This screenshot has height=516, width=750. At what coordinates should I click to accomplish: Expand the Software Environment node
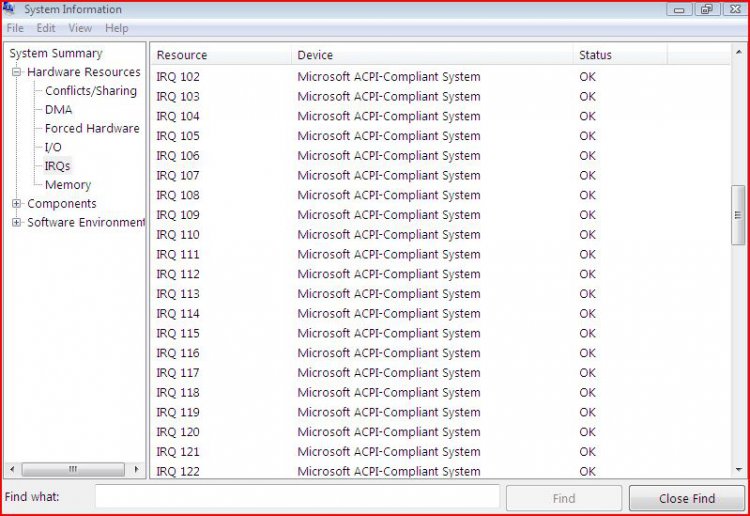[x=17, y=222]
